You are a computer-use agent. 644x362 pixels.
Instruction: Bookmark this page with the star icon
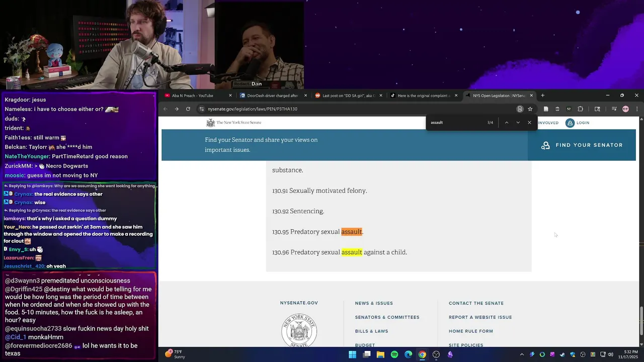[530, 109]
